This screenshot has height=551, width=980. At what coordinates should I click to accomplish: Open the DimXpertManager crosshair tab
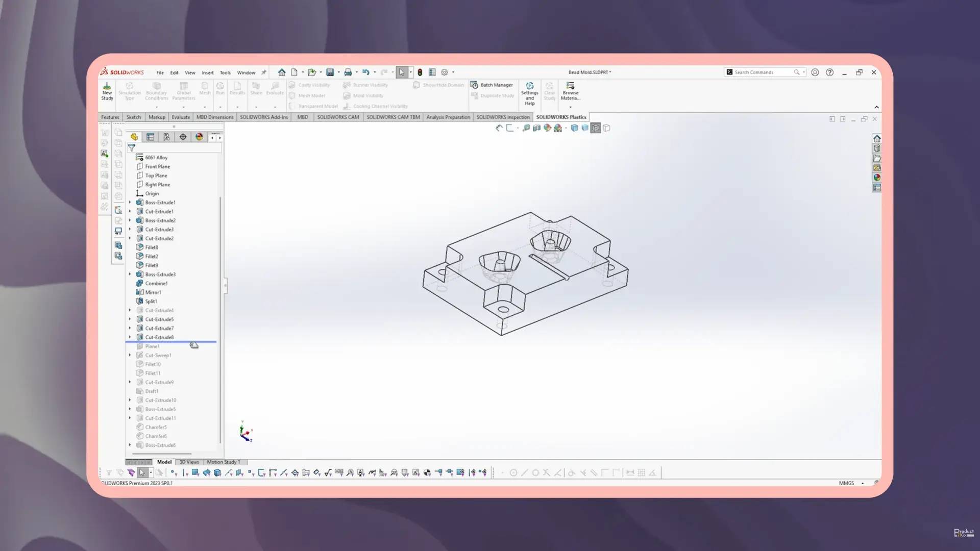click(x=183, y=137)
